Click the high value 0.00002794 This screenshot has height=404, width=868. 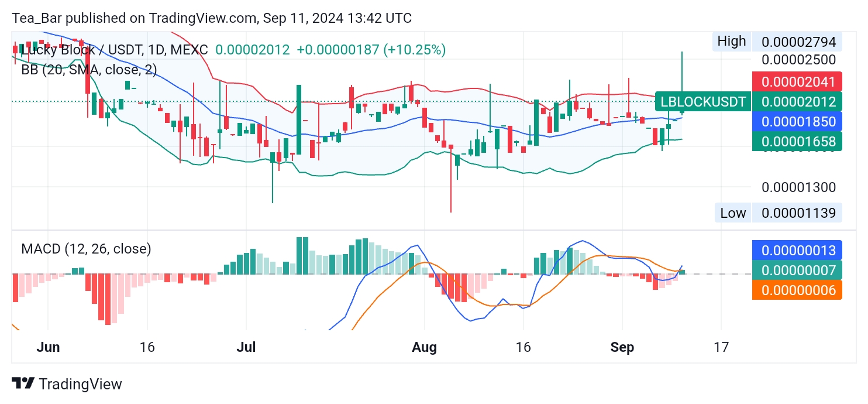pos(798,42)
